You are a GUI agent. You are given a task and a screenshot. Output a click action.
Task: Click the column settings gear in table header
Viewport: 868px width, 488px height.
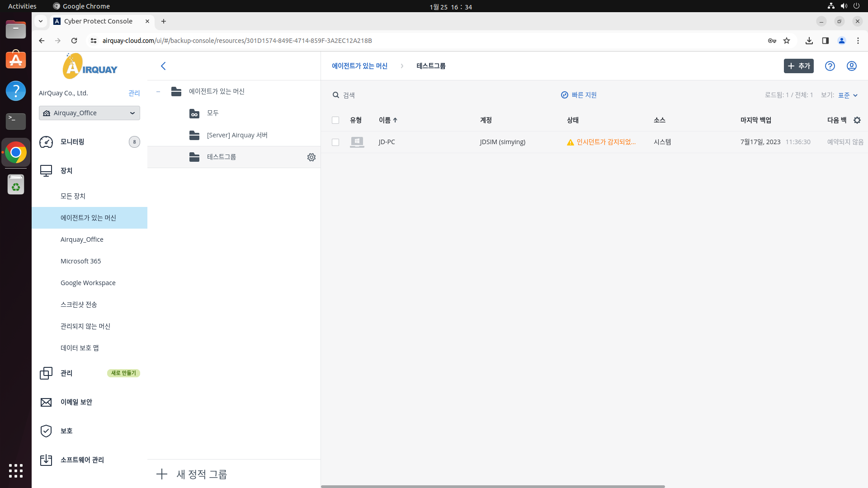coord(857,120)
